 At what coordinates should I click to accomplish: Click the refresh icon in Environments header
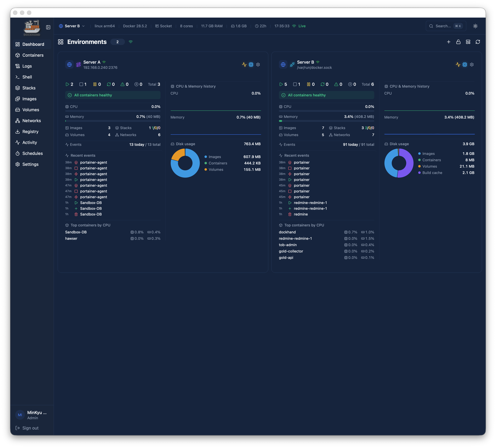[478, 42]
